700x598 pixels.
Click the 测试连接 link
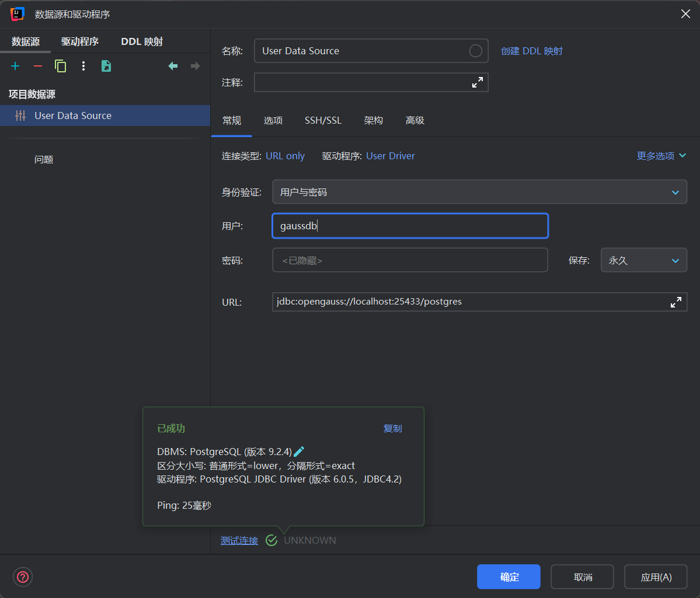tap(239, 540)
